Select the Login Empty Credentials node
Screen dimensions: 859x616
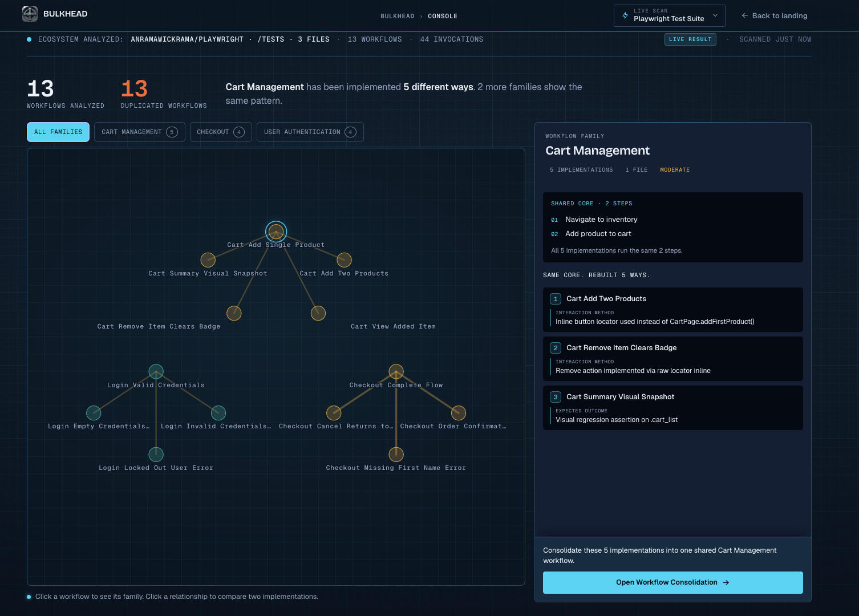pos(94,413)
